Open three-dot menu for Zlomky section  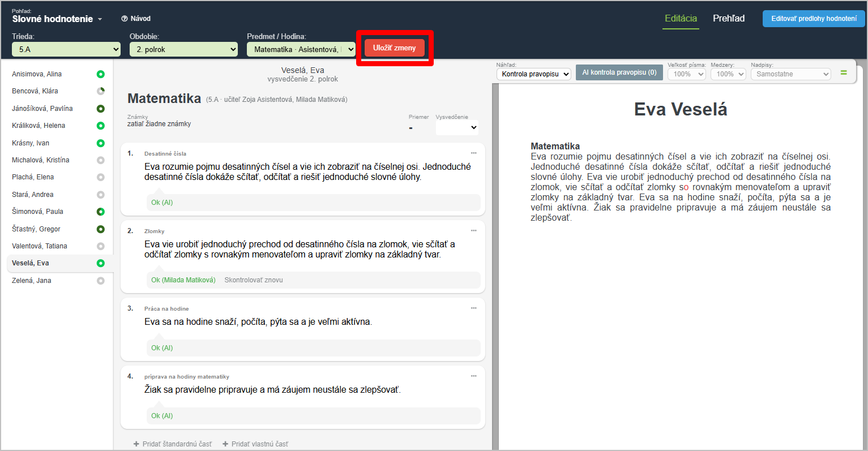pyautogui.click(x=473, y=231)
